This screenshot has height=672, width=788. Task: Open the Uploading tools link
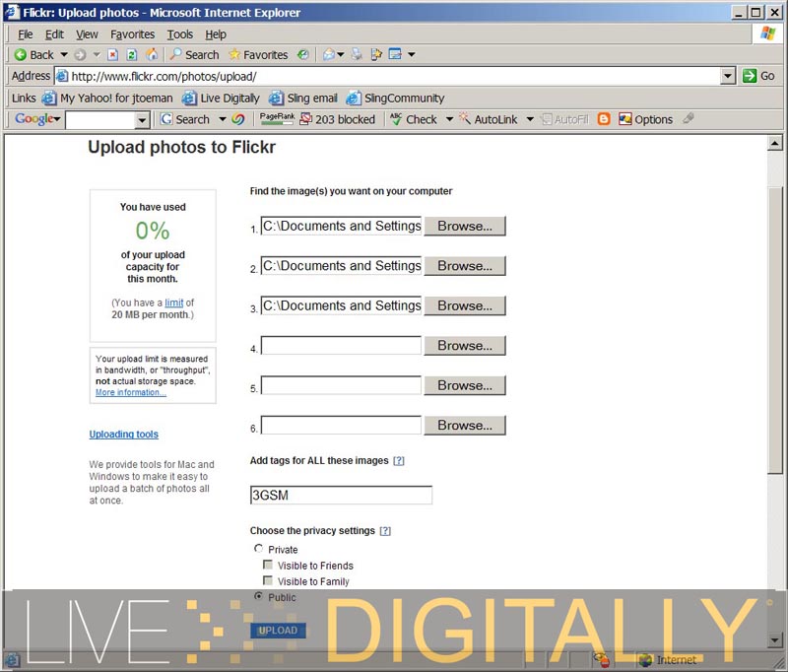(123, 435)
